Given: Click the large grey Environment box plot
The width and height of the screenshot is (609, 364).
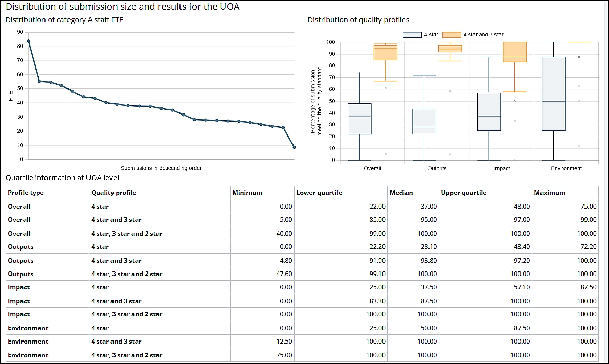Looking at the screenshot, I should pyautogui.click(x=553, y=94).
